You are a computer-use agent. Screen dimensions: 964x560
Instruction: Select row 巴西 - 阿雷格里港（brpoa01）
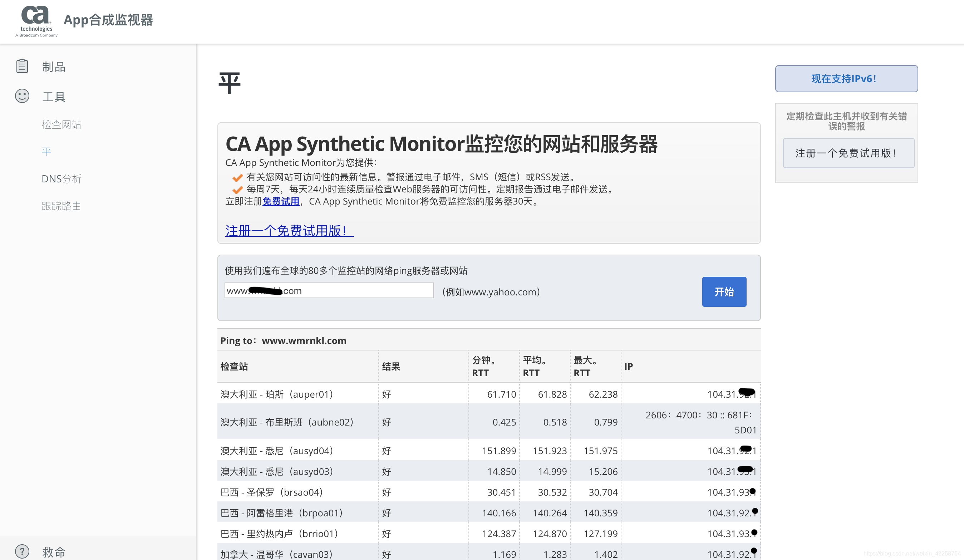(489, 512)
